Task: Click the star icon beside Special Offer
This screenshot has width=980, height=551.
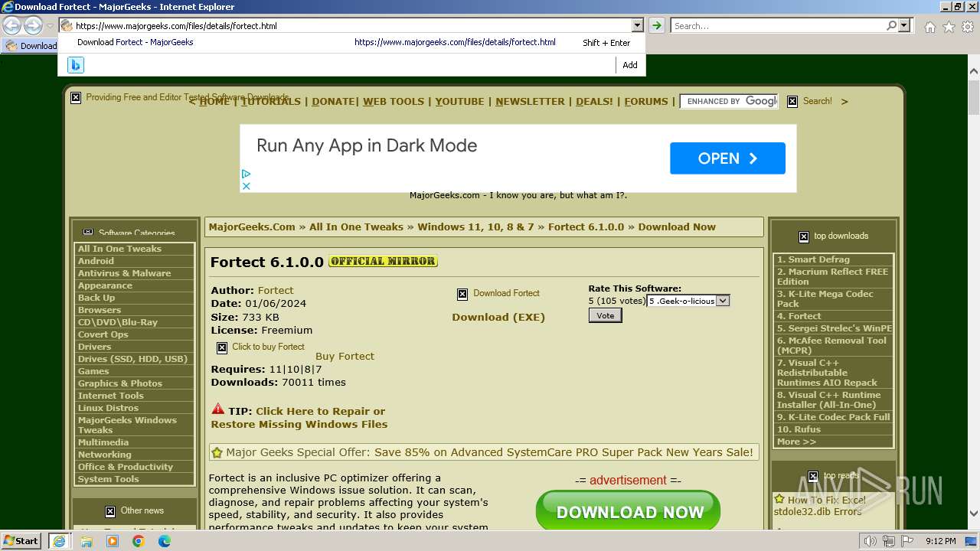Action: click(217, 452)
